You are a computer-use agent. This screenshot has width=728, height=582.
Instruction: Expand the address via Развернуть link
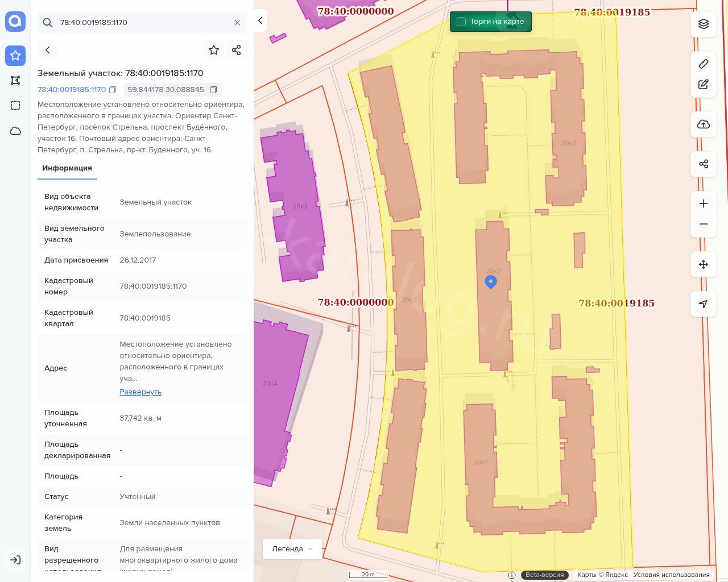pyautogui.click(x=140, y=392)
